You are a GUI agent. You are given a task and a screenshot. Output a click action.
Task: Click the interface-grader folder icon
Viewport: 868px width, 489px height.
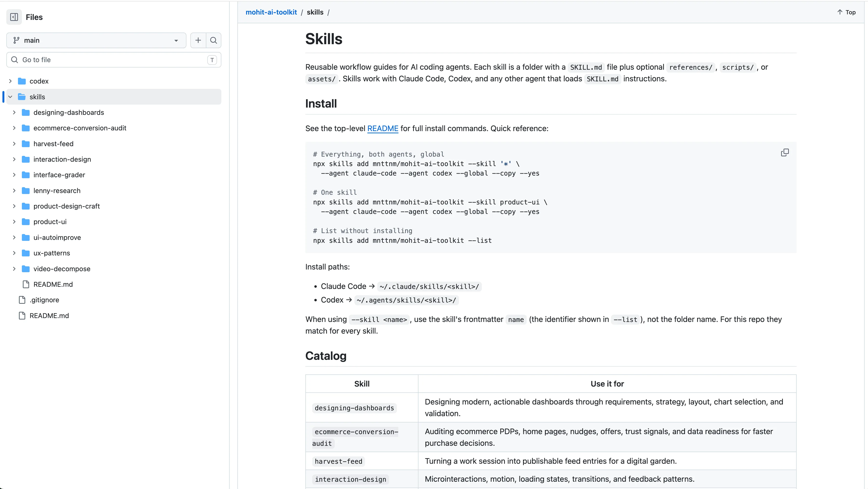point(26,175)
